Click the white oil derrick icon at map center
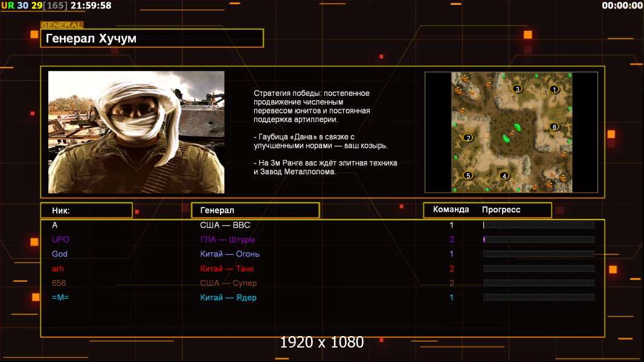The image size is (644, 362). pyautogui.click(x=511, y=133)
